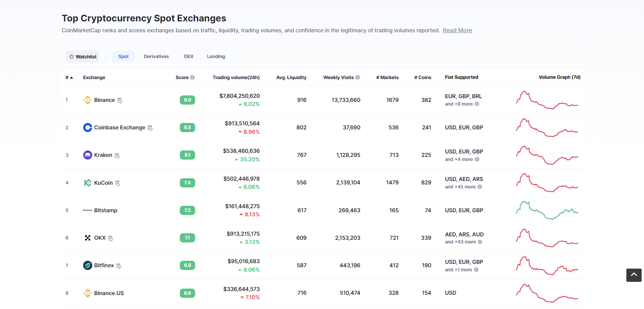Image resolution: width=644 pixels, height=309 pixels.
Task: Click Binance weekly visits 13,733,660
Action: (346, 100)
